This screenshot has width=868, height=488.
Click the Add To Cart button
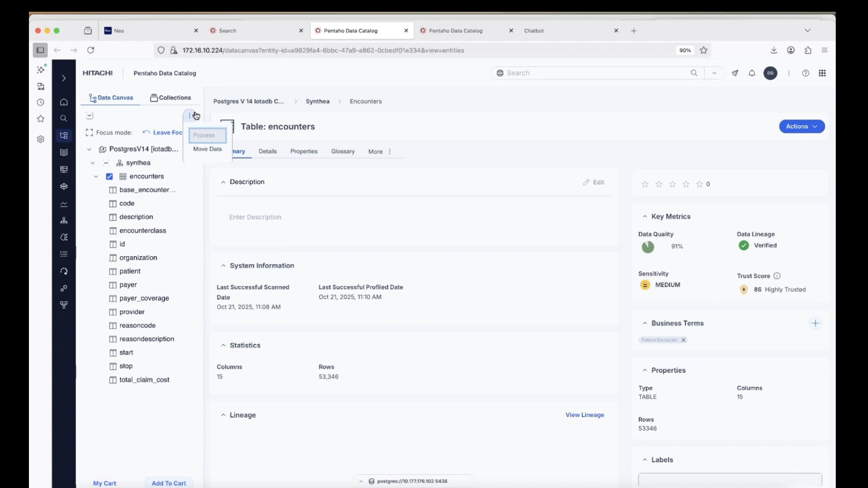point(169,483)
